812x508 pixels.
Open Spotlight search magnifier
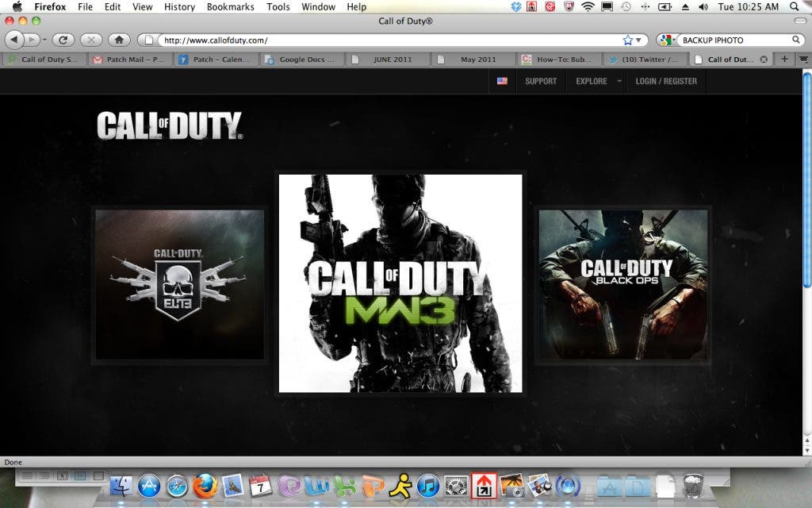tap(795, 6)
